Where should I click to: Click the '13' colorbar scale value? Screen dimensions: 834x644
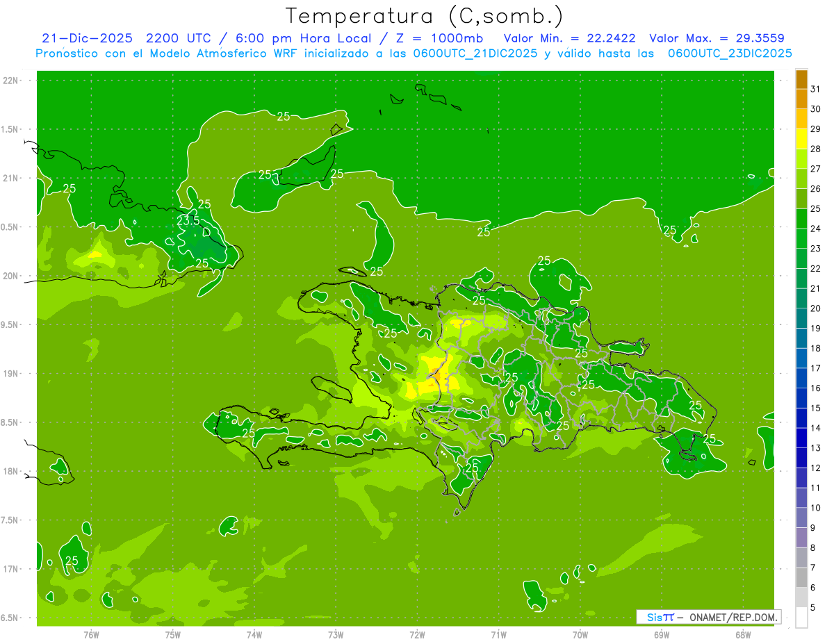[x=815, y=448]
